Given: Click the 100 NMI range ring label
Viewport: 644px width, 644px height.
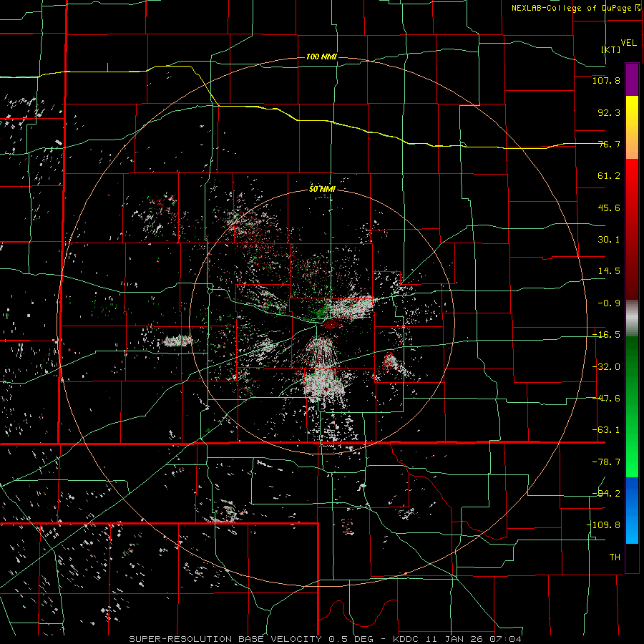Looking at the screenshot, I should pos(321,57).
